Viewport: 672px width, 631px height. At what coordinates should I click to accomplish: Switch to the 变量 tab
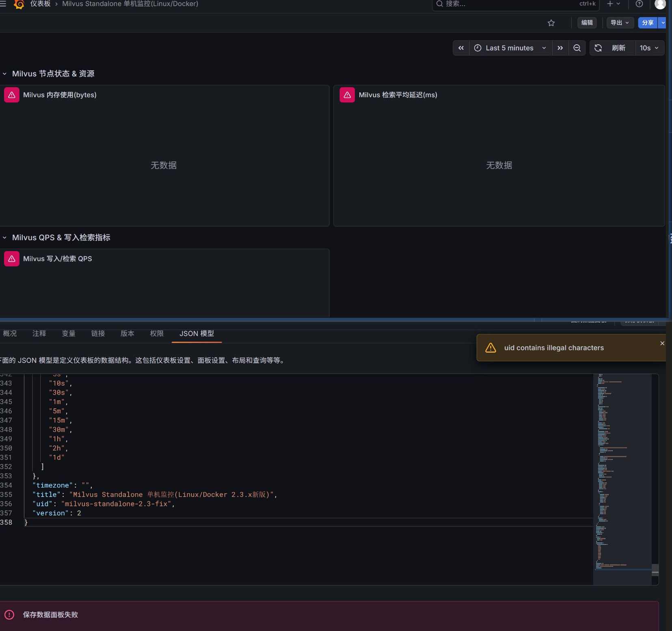point(69,334)
